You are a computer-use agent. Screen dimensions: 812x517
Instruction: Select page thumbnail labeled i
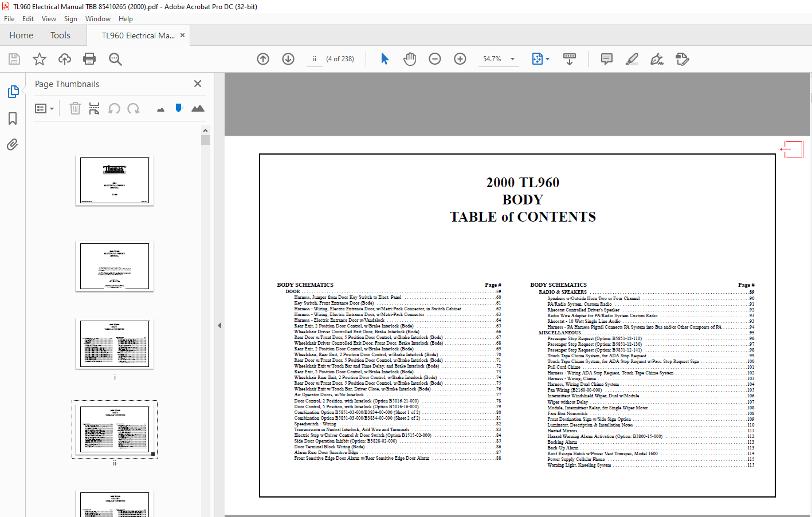pos(115,344)
